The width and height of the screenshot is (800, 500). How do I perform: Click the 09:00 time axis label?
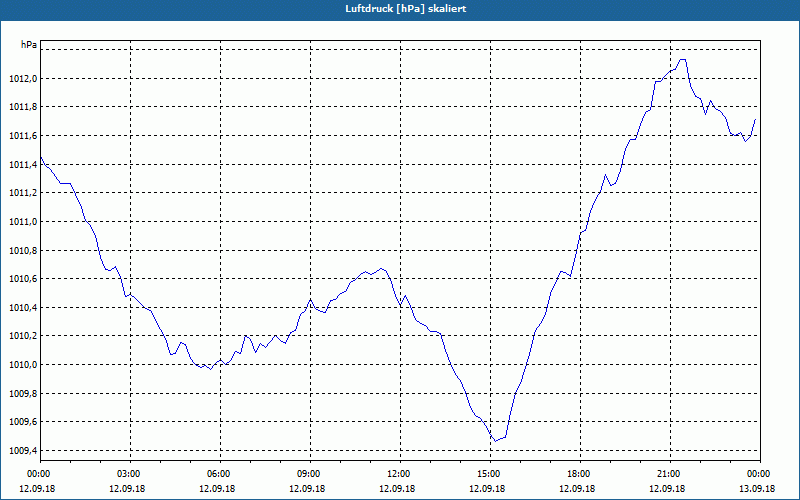coord(310,474)
